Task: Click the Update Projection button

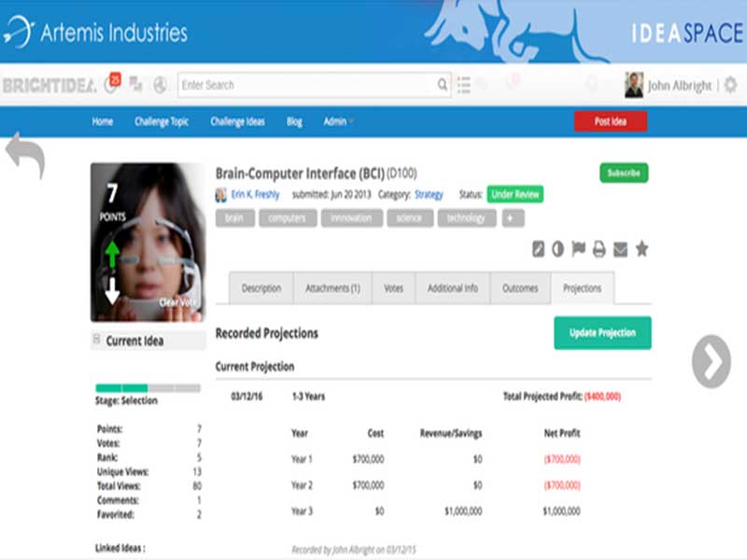Action: 602,332
